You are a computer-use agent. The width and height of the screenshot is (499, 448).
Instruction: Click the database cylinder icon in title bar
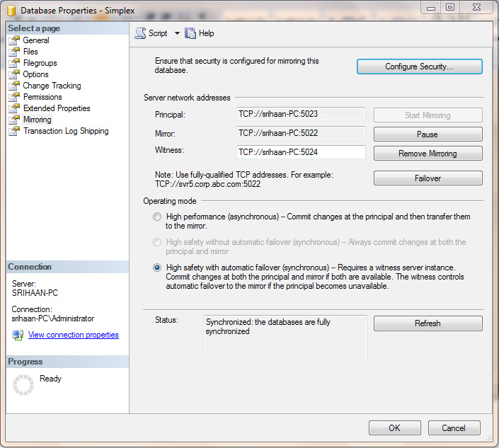pos(11,11)
